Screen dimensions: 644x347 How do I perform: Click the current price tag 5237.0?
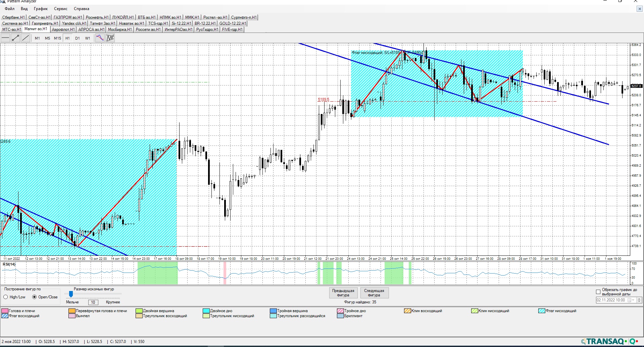click(x=636, y=86)
